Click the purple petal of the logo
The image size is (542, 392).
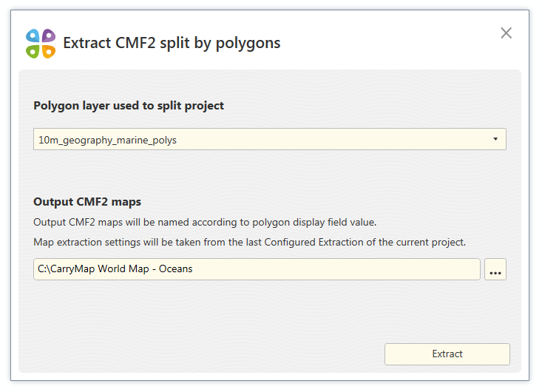[x=49, y=36]
